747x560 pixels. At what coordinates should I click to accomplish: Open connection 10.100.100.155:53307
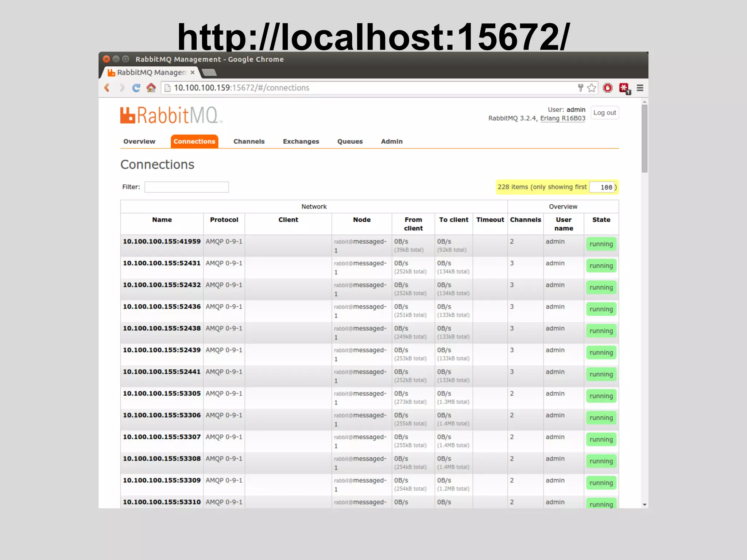[162, 437]
